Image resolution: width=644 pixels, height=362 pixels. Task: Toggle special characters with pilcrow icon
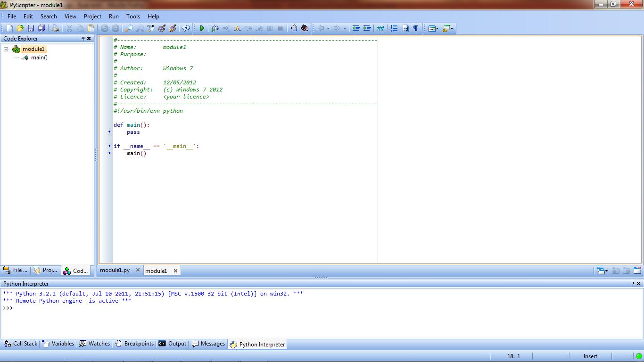416,28
